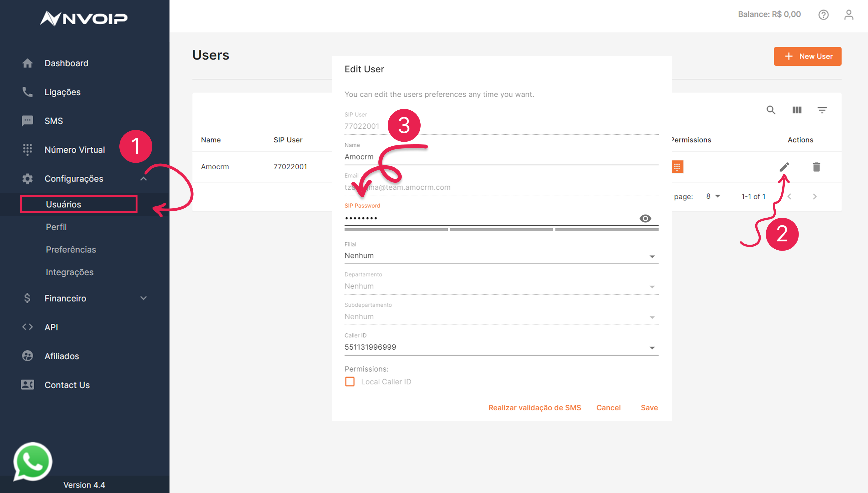Click the SIP User column header
Screen dimensions: 868x493
click(x=288, y=140)
